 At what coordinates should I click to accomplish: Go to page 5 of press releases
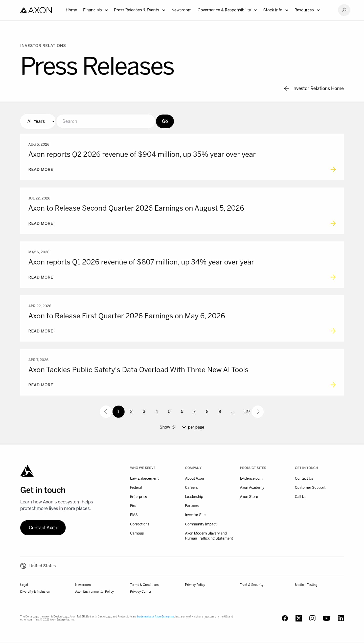pos(169,412)
